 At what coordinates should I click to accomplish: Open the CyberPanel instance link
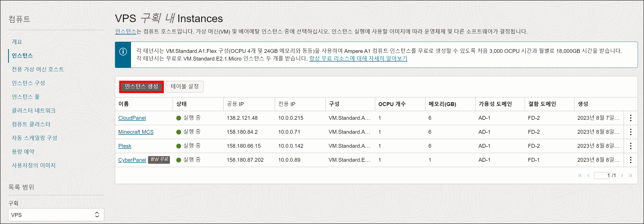coord(132,160)
